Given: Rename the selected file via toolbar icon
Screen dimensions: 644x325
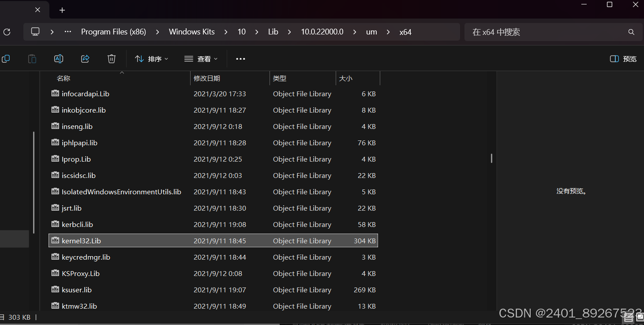Looking at the screenshot, I should click(59, 59).
